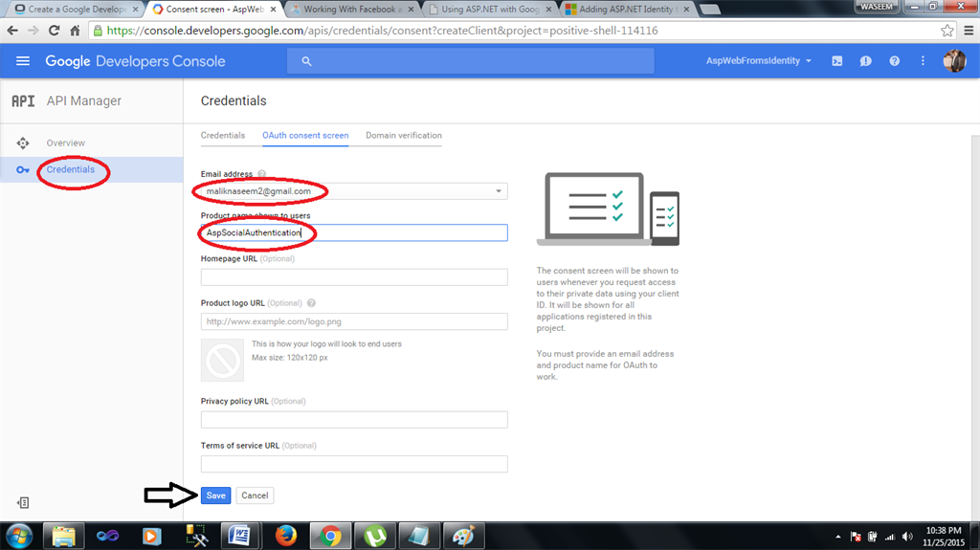Show hidden system tray icons
The width and height of the screenshot is (980, 550).
(838, 537)
